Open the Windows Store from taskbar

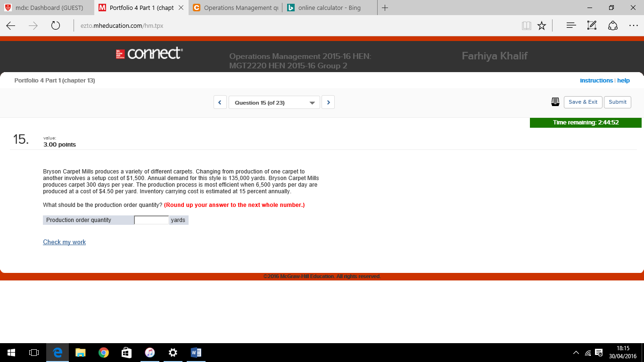pos(127,353)
